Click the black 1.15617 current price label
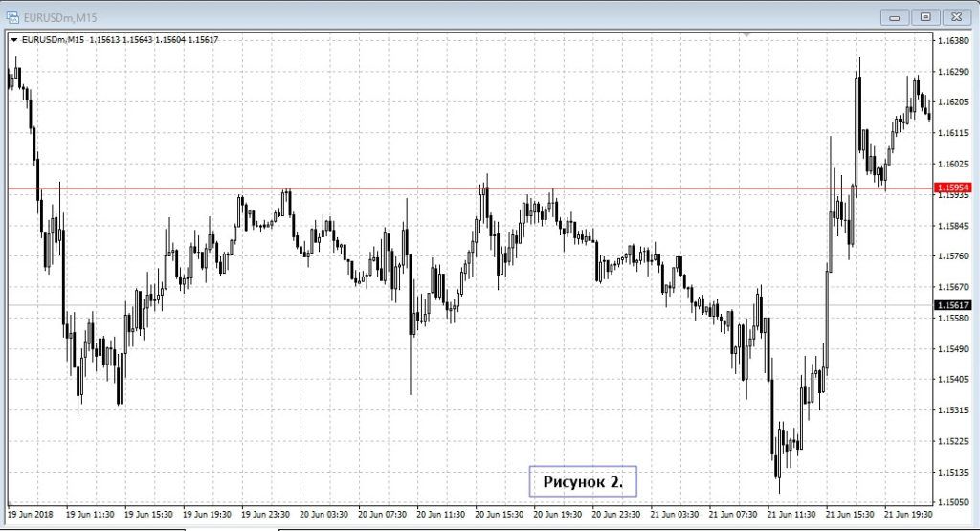 [x=954, y=304]
